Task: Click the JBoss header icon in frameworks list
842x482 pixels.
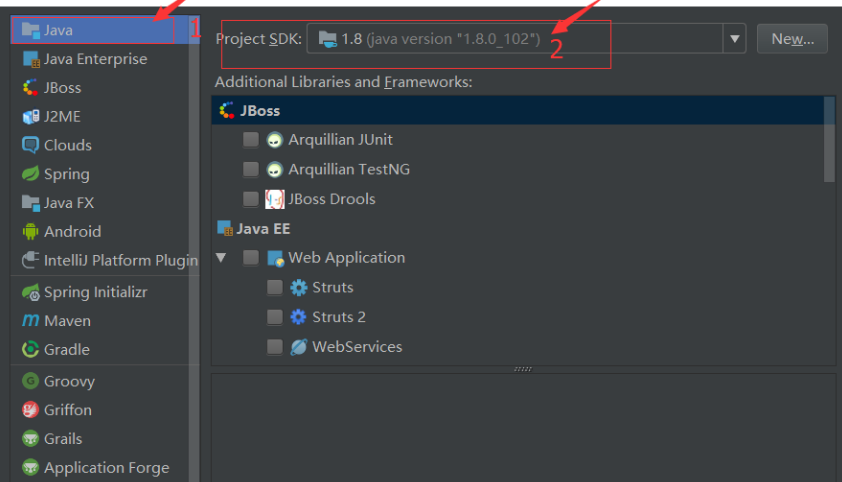Action: [227, 111]
